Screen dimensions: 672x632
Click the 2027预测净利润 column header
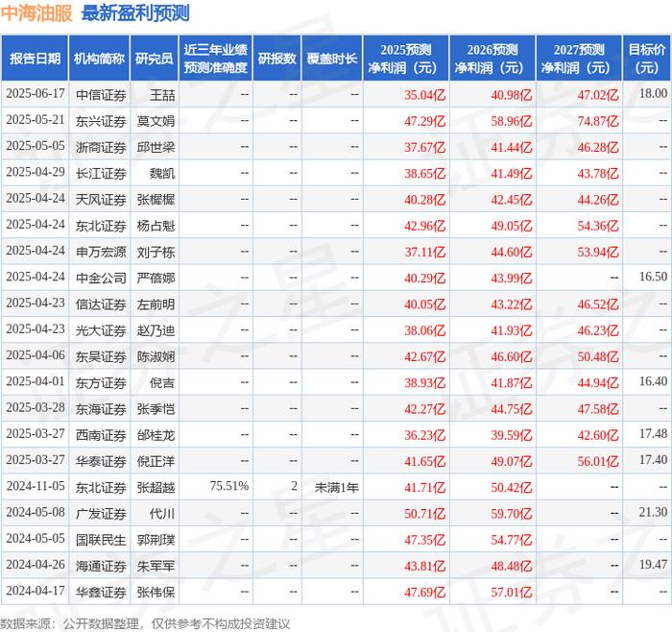click(579, 59)
